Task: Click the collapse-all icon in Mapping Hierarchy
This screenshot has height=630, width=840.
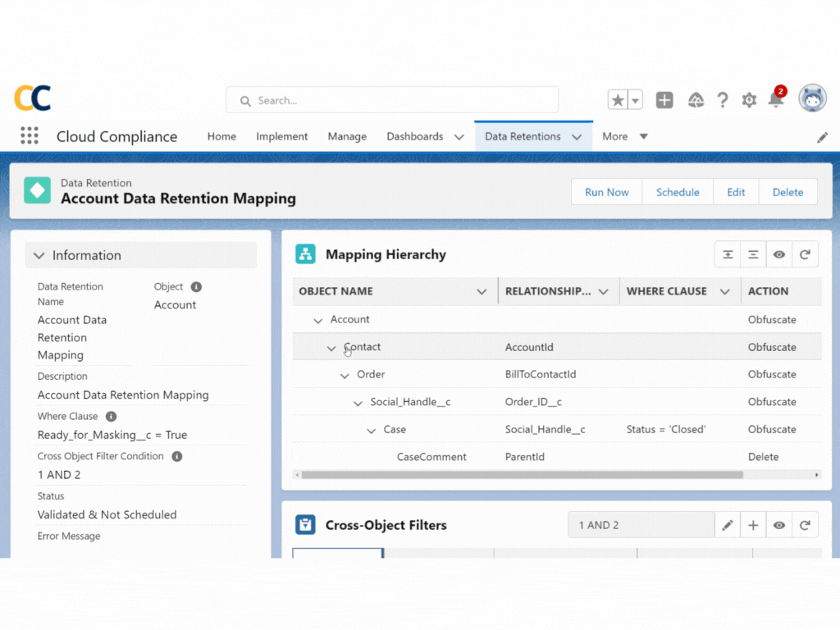Action: 753,254
